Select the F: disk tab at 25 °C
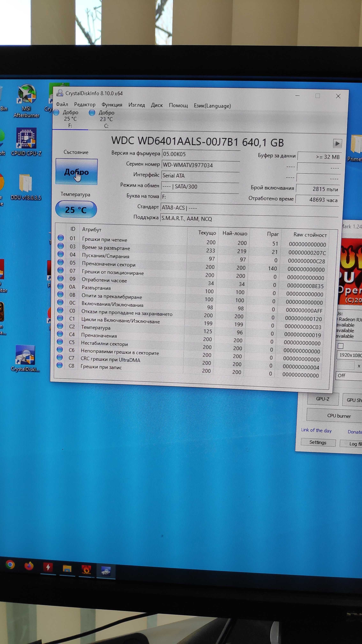The height and width of the screenshot is (644, 362). (70, 119)
